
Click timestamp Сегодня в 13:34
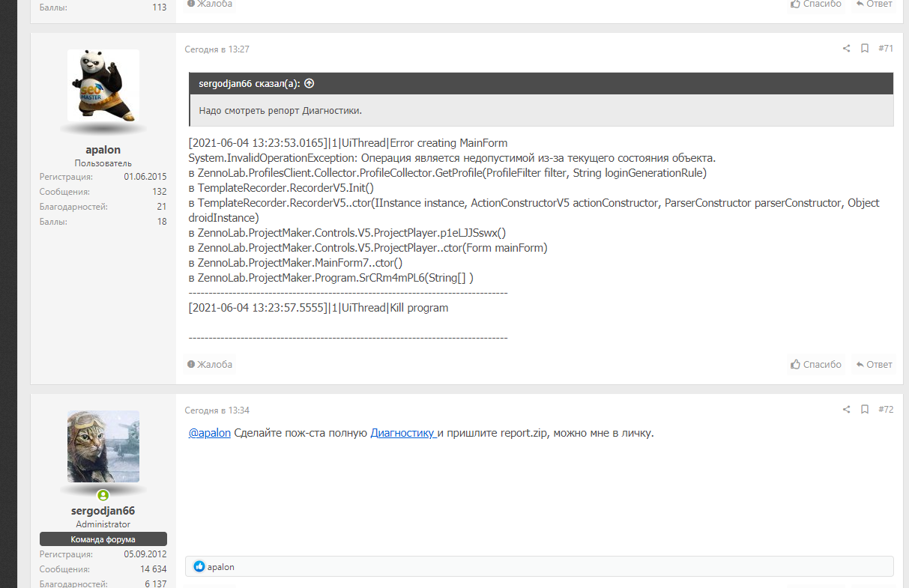pos(217,410)
